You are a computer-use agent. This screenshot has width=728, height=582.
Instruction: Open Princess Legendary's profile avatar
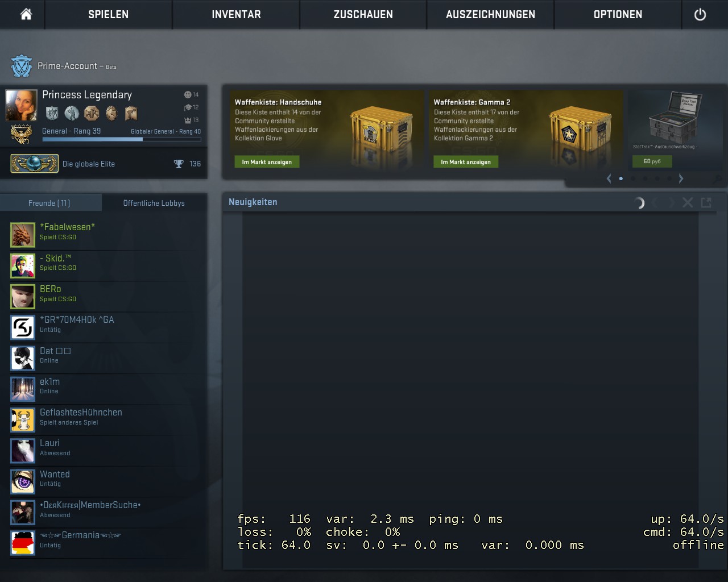coord(21,105)
